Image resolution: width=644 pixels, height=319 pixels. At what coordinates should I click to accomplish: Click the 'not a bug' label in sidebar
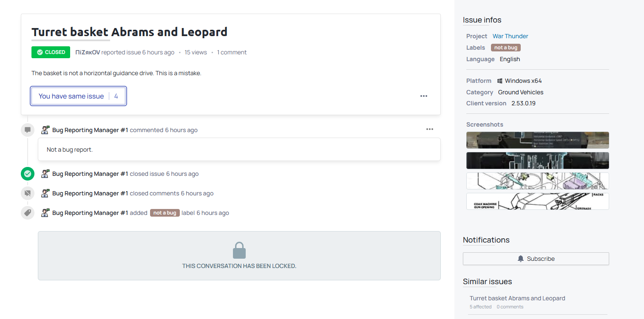tap(506, 48)
